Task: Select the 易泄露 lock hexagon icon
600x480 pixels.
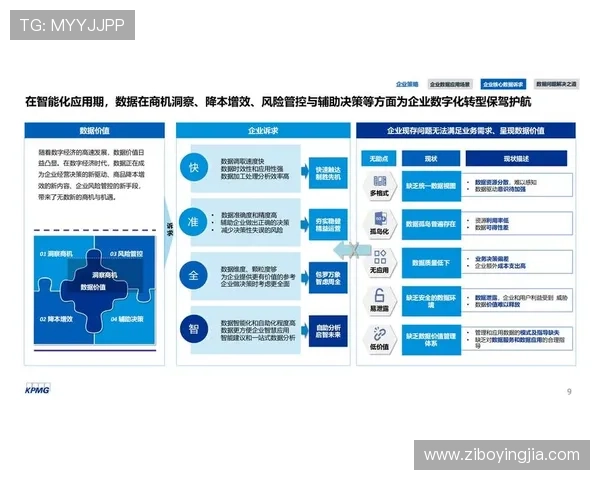Action: click(x=379, y=301)
